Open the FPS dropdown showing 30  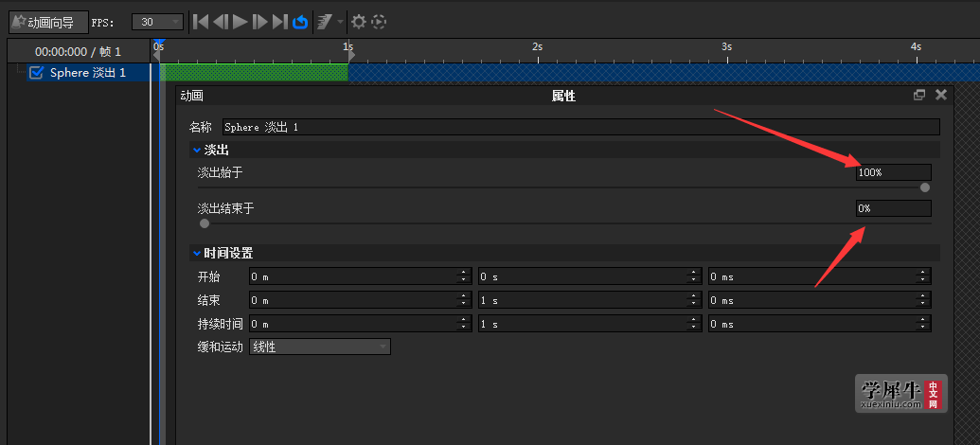pos(157,22)
